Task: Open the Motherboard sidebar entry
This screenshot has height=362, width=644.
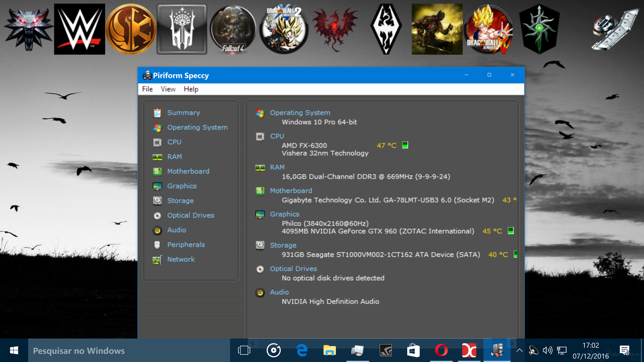Action: (188, 171)
